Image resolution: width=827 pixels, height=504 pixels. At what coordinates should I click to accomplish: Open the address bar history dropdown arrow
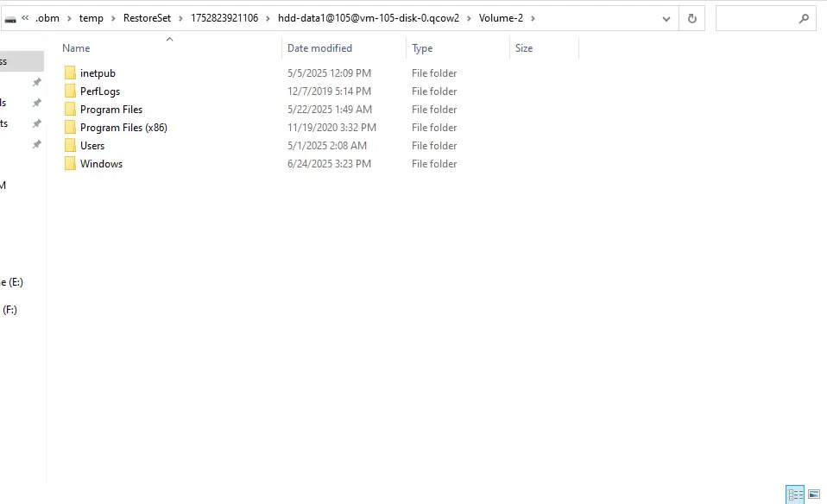click(666, 17)
